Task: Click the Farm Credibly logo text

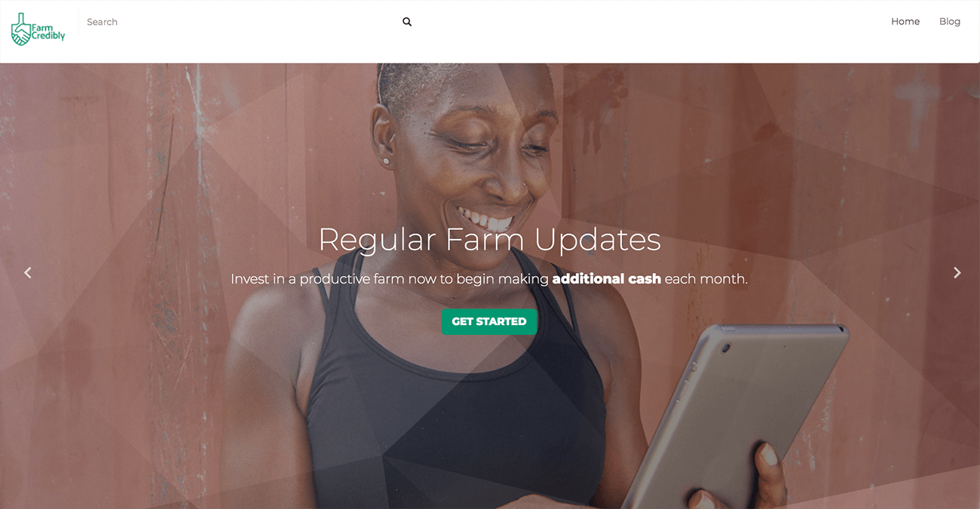Action: (x=48, y=32)
